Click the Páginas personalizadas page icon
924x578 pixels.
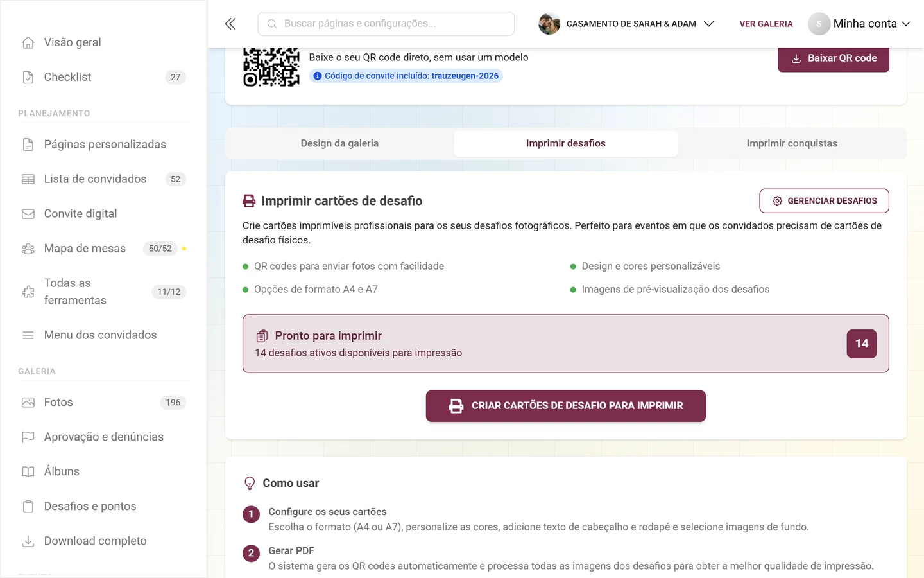pos(28,144)
